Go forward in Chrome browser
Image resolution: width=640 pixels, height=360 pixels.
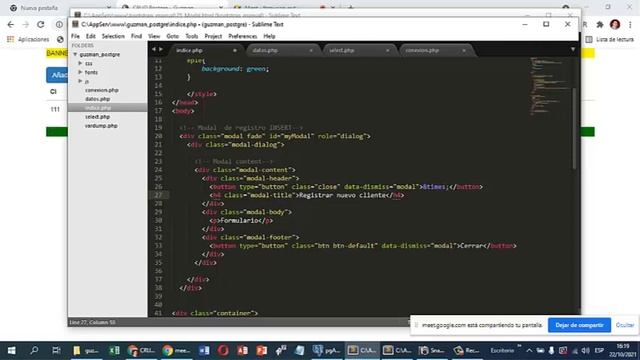26,24
